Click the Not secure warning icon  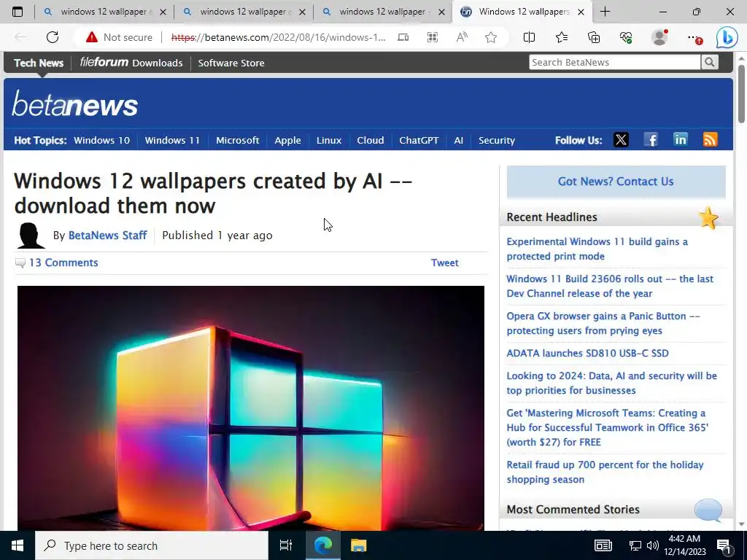coord(91,37)
